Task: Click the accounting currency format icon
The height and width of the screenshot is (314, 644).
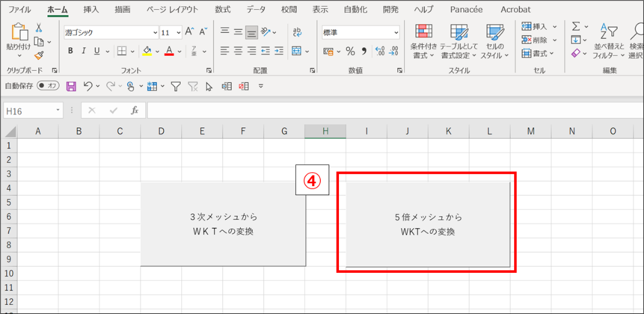Action: (x=328, y=52)
